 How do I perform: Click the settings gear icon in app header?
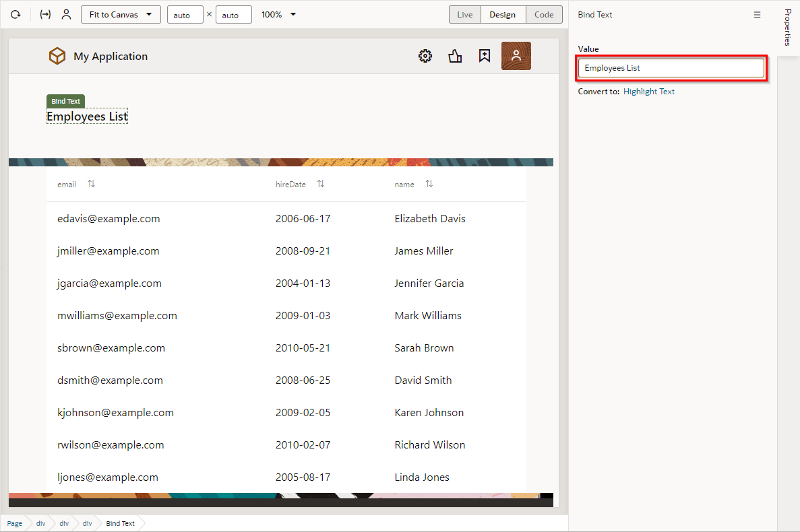(x=425, y=57)
